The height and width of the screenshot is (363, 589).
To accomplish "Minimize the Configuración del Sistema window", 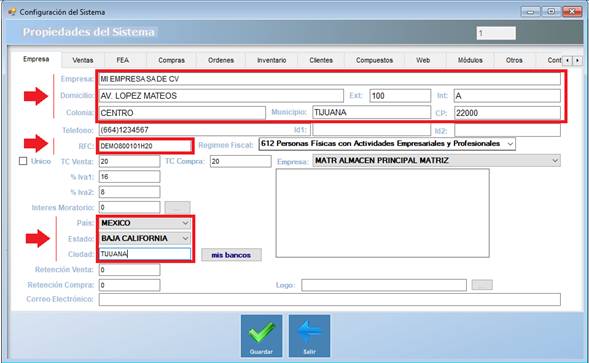I will (530, 12).
